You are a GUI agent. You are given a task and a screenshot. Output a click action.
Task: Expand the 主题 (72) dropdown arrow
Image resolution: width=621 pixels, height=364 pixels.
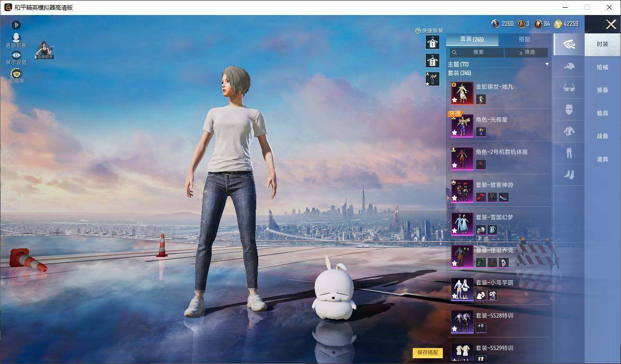coord(547,64)
